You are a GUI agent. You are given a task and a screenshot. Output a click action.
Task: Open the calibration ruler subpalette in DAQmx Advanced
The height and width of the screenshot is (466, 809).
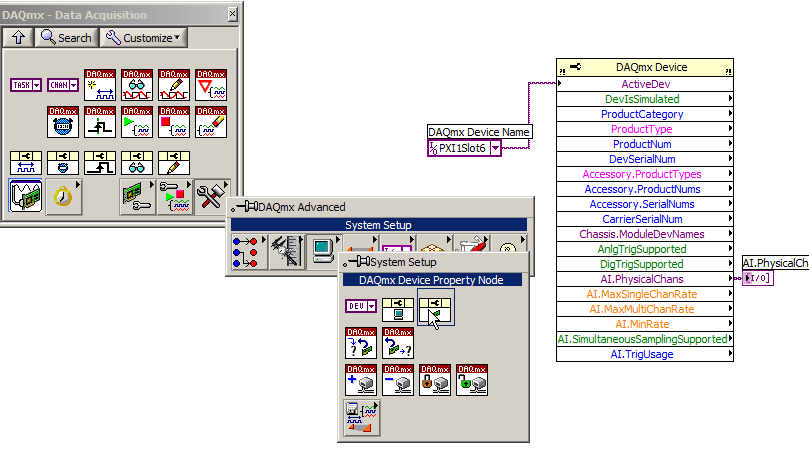(286, 252)
